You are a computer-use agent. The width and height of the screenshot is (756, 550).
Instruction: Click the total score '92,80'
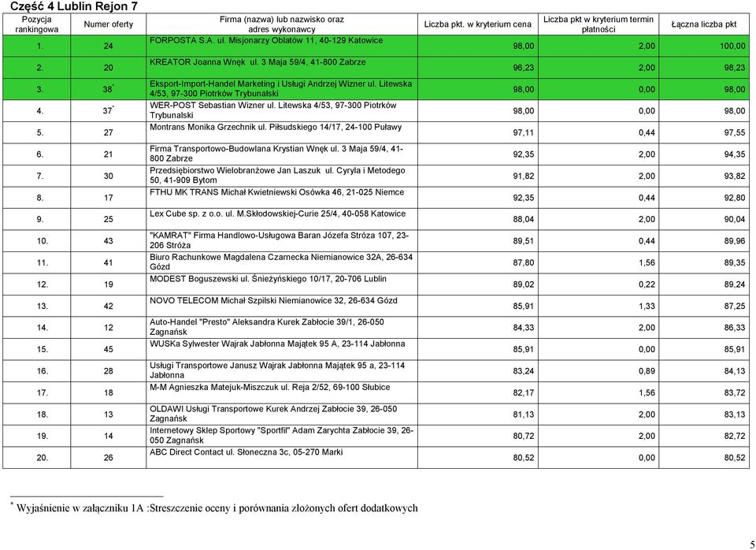coord(734,197)
